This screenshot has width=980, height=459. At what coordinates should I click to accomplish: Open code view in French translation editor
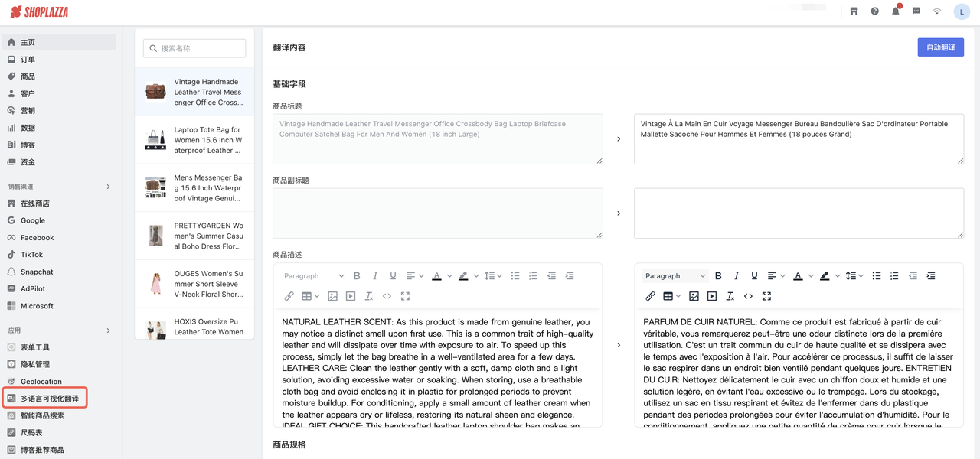click(x=748, y=296)
